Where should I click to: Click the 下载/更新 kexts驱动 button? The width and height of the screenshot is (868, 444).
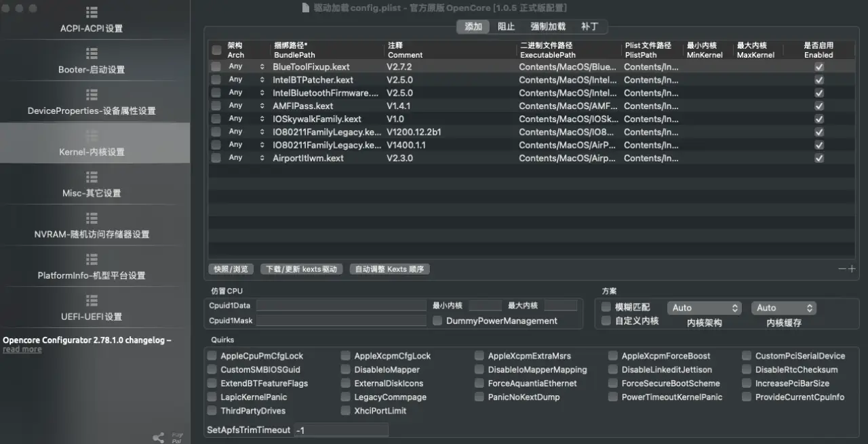[301, 269]
